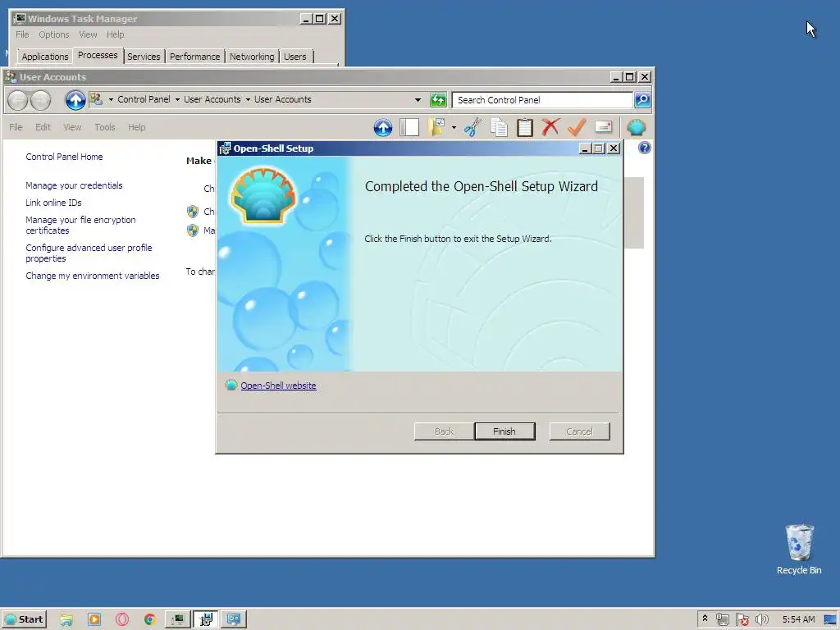This screenshot has height=630, width=840.
Task: Switch to User Accounts taskbar button
Action: tap(234, 619)
